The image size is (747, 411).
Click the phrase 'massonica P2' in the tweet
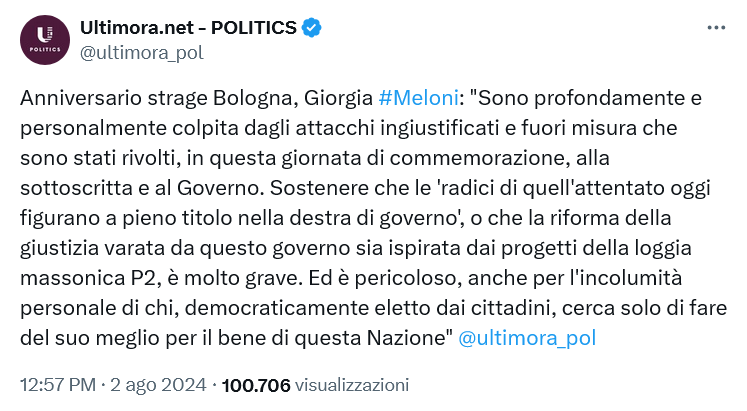(x=88, y=278)
